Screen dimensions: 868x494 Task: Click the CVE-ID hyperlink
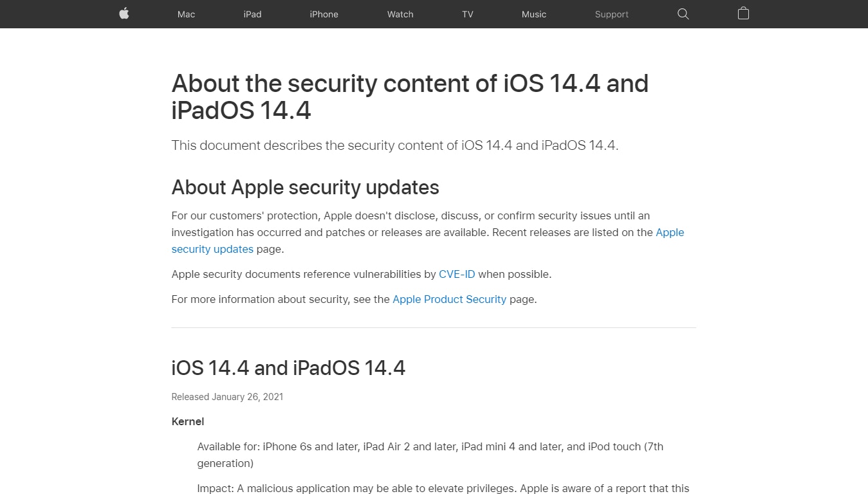pos(457,274)
